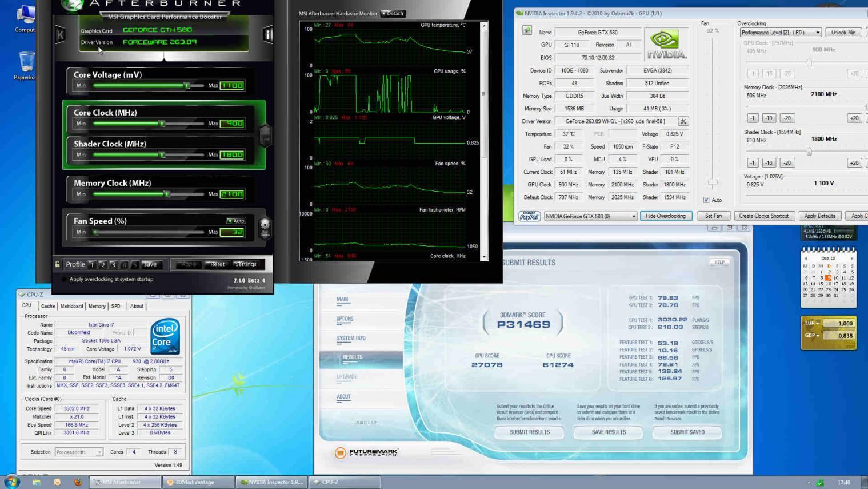Viewport: 868px width, 489px height.
Task: Switch to the CPU-Z Cache tab
Action: [x=48, y=306]
